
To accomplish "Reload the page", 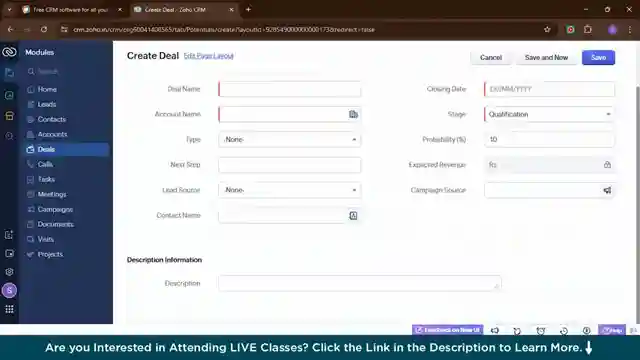I will coord(44,29).
